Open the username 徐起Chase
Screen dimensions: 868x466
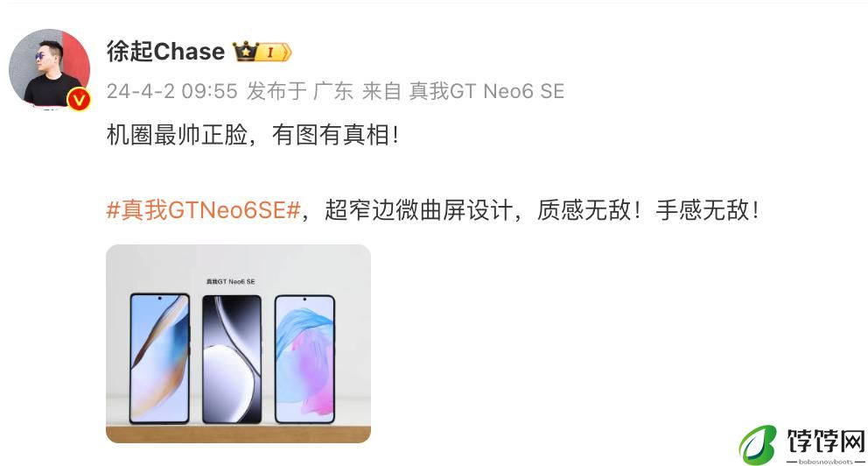(165, 52)
